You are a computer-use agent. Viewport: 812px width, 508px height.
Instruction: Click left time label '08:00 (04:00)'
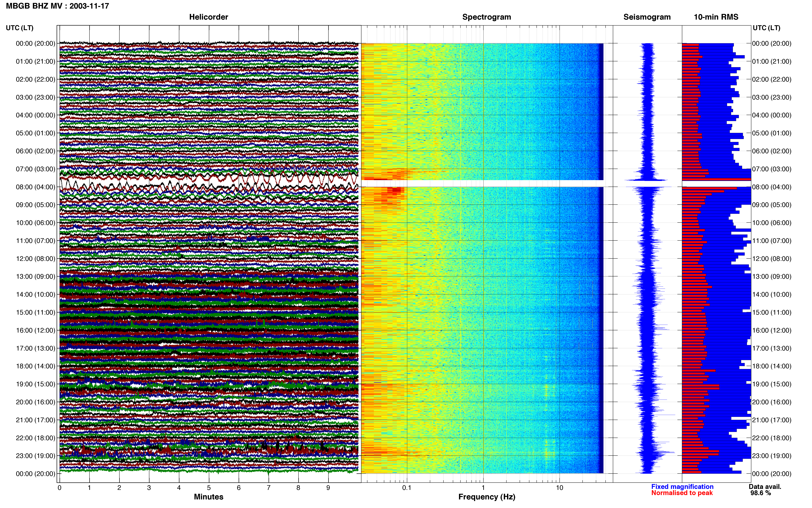point(36,187)
